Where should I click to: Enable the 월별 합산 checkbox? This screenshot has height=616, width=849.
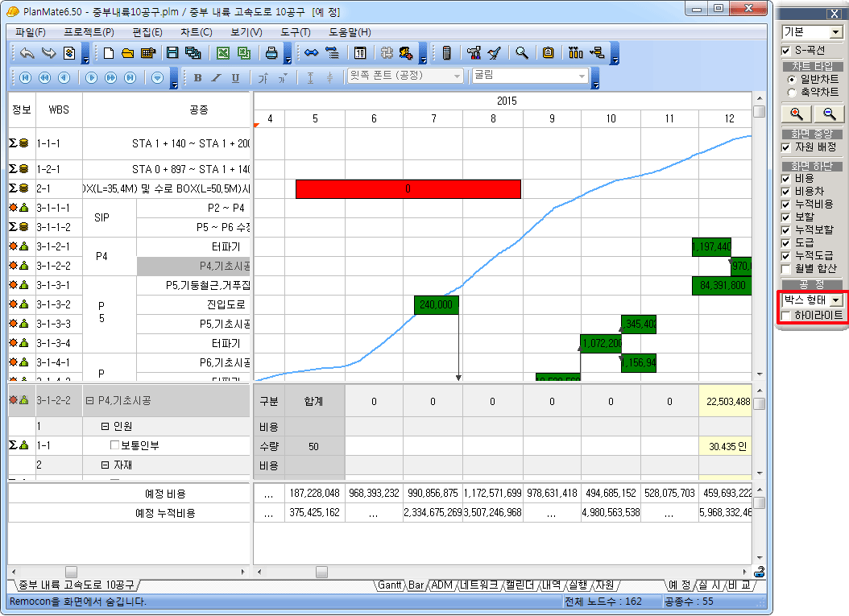[786, 268]
